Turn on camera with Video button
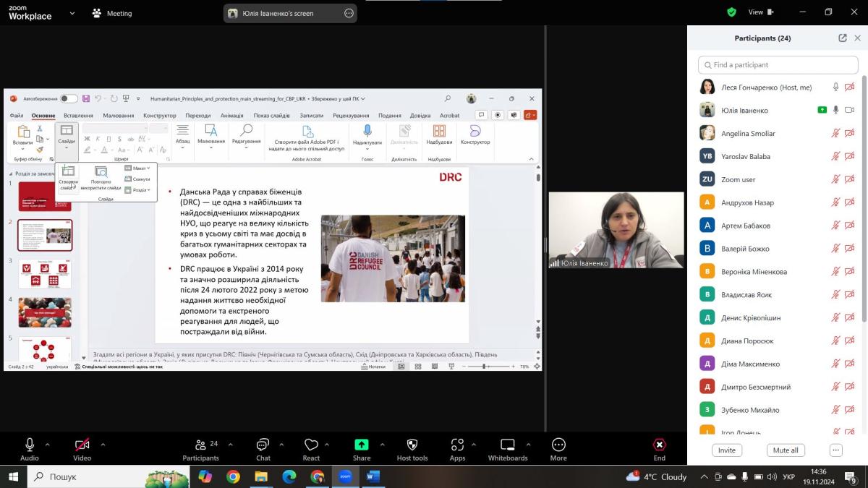This screenshot has height=488, width=868. 82,445
